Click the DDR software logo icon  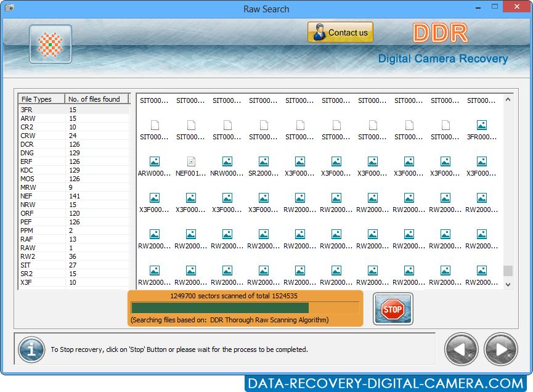(x=50, y=44)
